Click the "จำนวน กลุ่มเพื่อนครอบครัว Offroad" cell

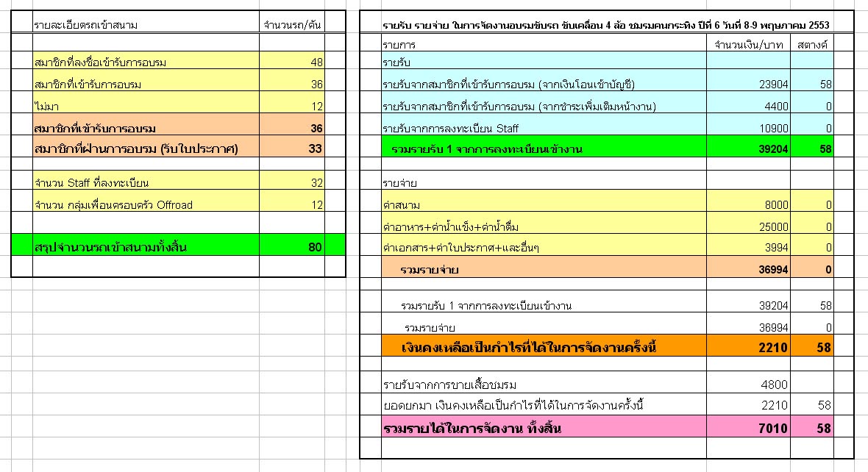(x=146, y=204)
